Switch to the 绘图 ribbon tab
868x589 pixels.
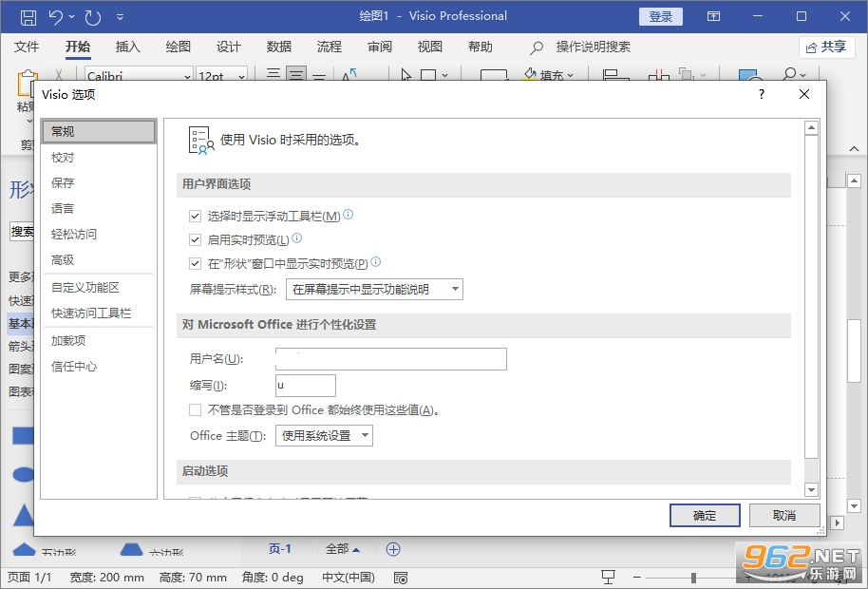(179, 47)
